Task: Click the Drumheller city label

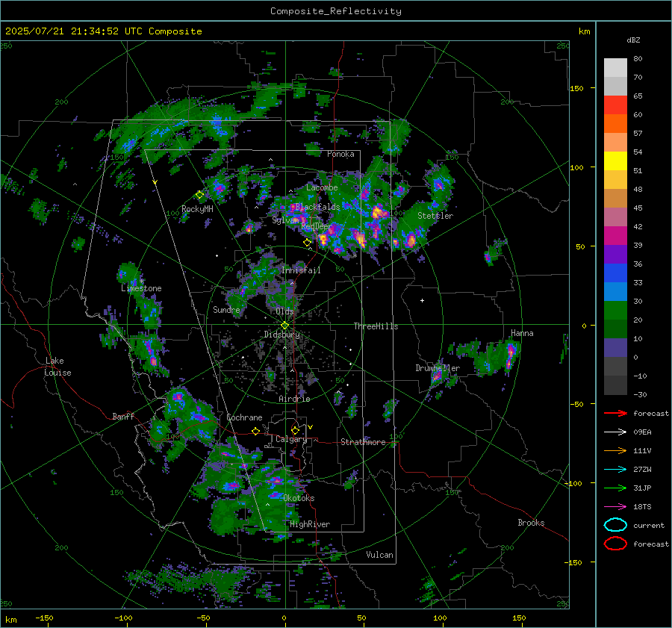Action: (438, 368)
